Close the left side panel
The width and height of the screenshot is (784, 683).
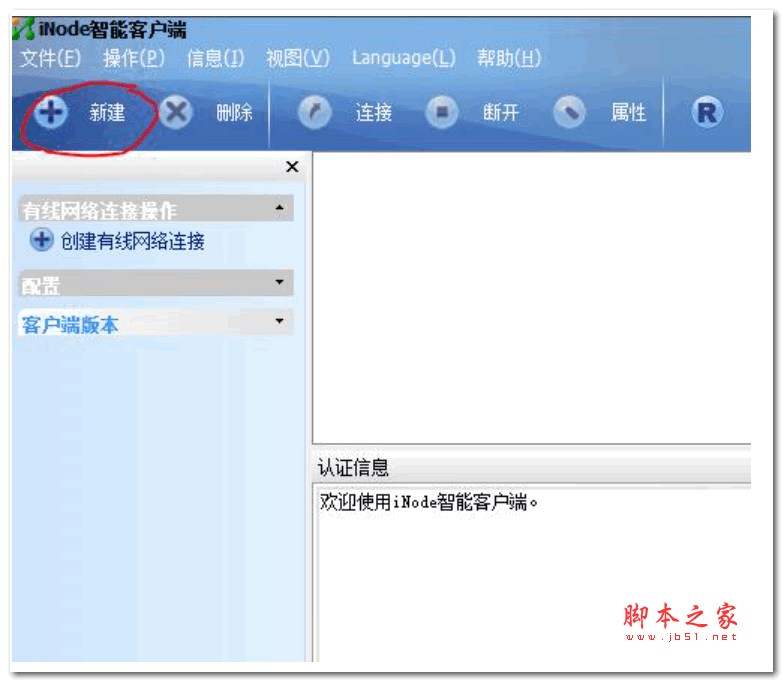[292, 167]
